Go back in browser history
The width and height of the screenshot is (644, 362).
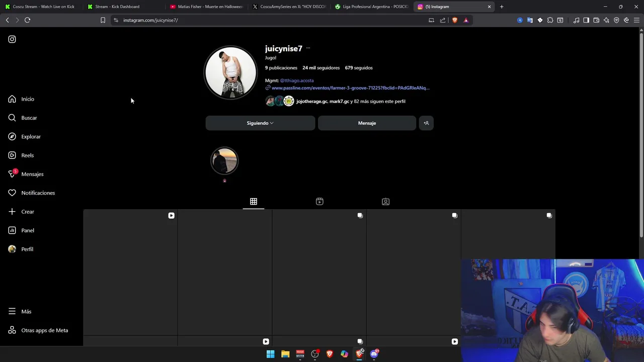click(7, 20)
